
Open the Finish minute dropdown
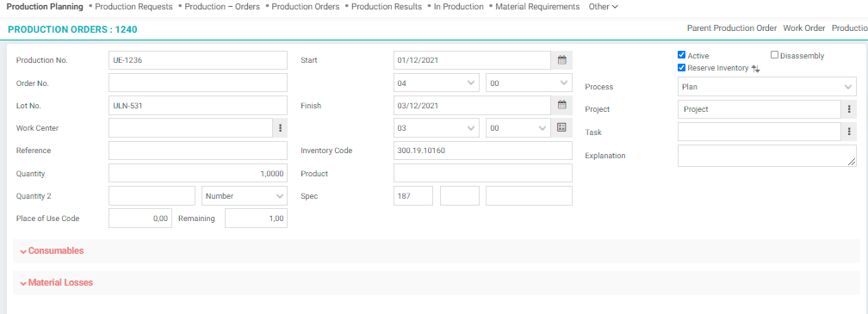tap(518, 127)
